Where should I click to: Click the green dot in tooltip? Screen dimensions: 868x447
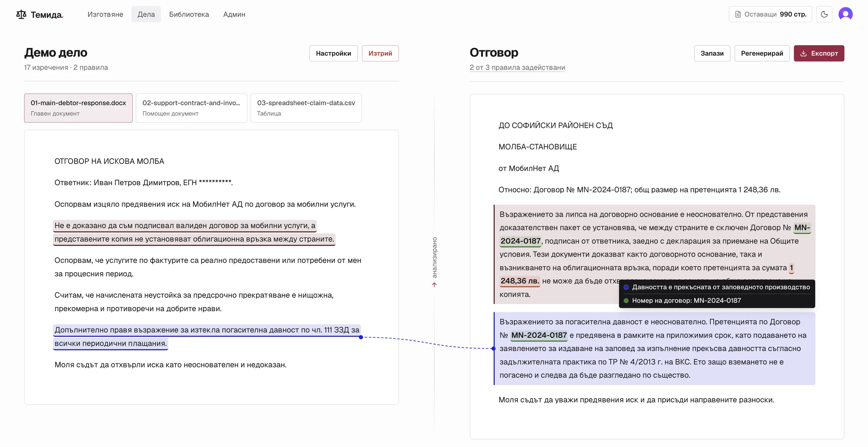(626, 300)
